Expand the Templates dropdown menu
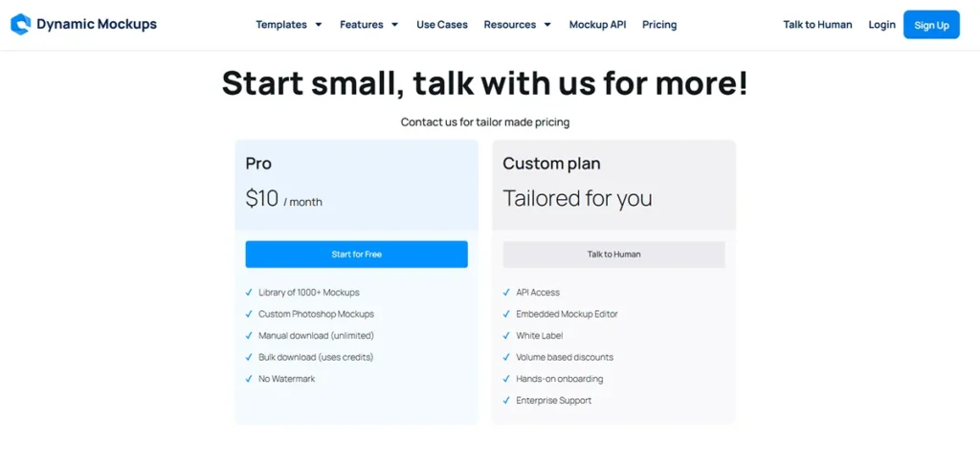This screenshot has width=980, height=465. [x=289, y=25]
